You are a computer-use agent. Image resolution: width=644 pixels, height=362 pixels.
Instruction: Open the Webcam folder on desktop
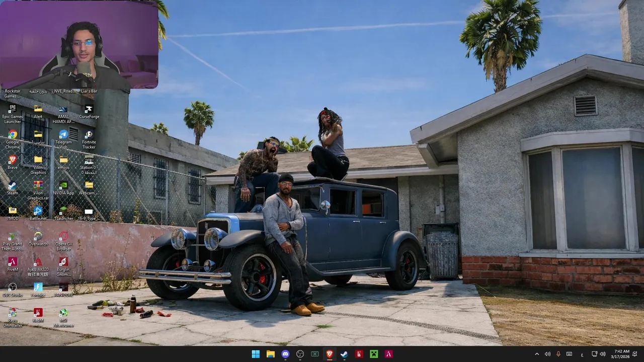pyautogui.click(x=89, y=188)
